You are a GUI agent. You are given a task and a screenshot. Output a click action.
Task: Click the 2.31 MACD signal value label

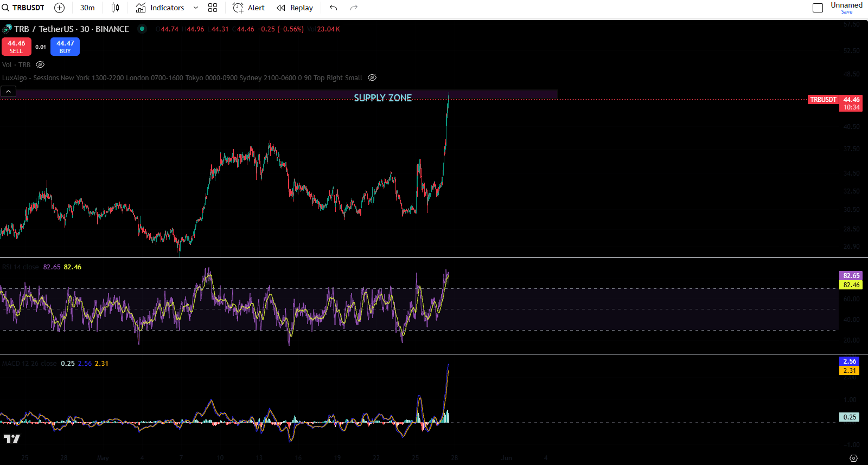[x=850, y=371]
